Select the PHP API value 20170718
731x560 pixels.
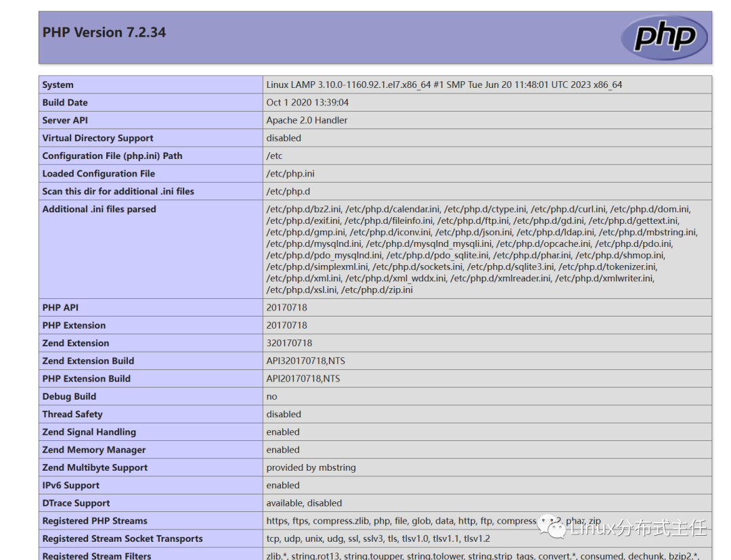(x=287, y=308)
